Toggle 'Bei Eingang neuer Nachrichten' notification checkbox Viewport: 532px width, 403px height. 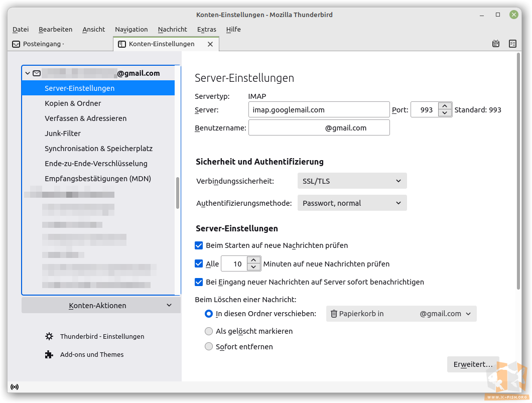(199, 282)
